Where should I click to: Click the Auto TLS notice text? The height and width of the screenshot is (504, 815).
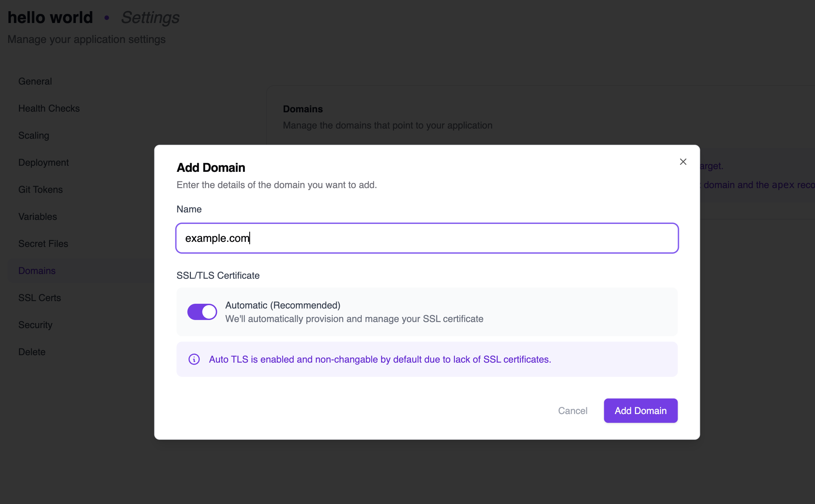380,359
